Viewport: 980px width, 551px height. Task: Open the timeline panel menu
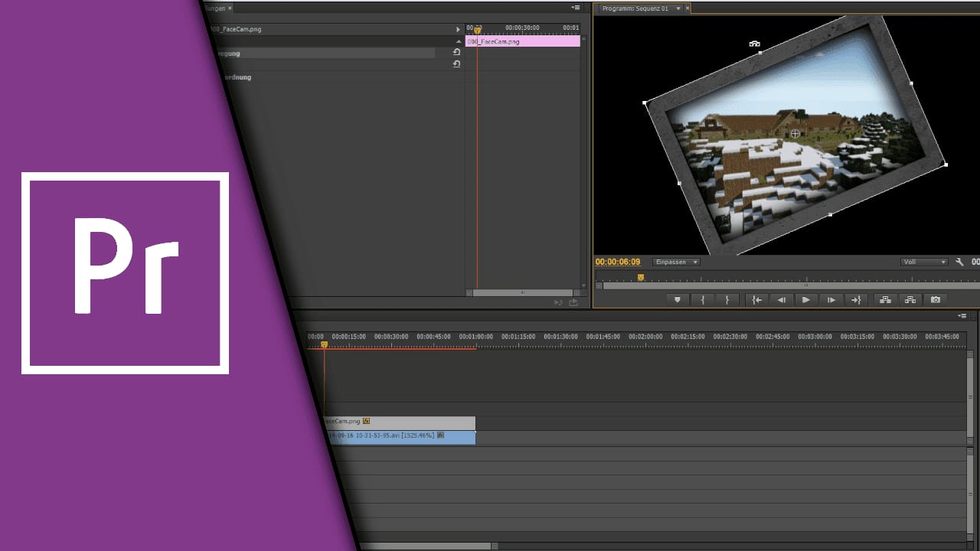coord(962,315)
